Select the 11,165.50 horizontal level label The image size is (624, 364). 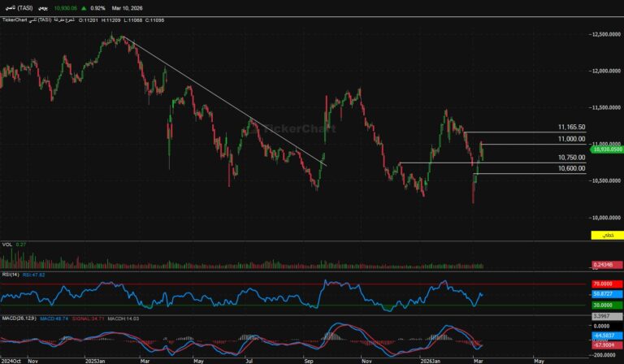tap(571, 128)
